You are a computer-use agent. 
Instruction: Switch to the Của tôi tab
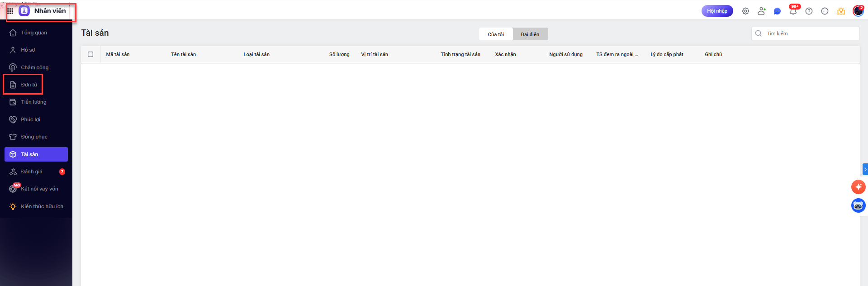pos(496,34)
